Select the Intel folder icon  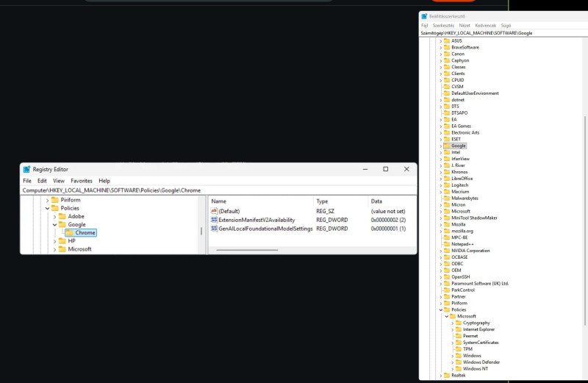pos(447,152)
